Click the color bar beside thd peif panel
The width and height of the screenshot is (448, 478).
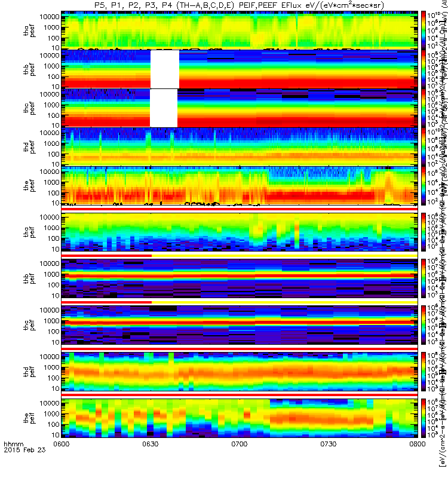click(424, 371)
